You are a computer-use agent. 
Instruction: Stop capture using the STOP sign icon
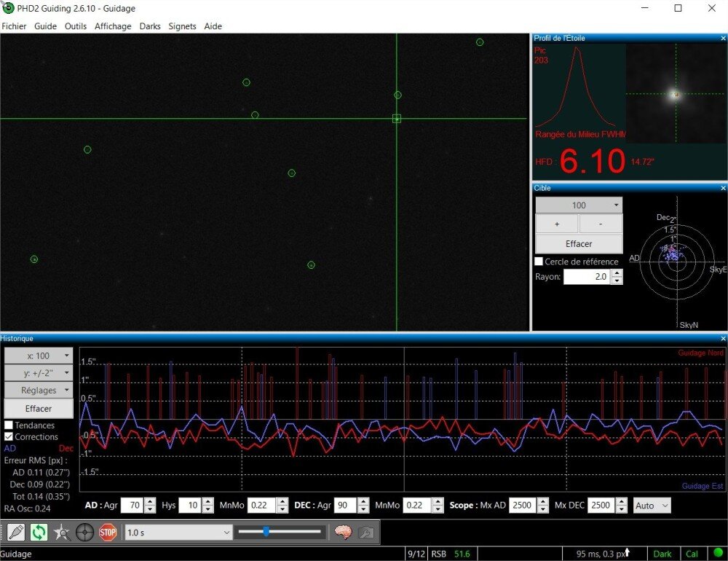pyautogui.click(x=108, y=532)
